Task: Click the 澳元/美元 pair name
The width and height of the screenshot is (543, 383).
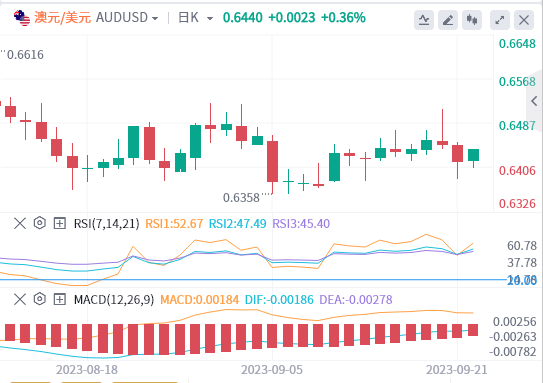Action: (x=63, y=17)
